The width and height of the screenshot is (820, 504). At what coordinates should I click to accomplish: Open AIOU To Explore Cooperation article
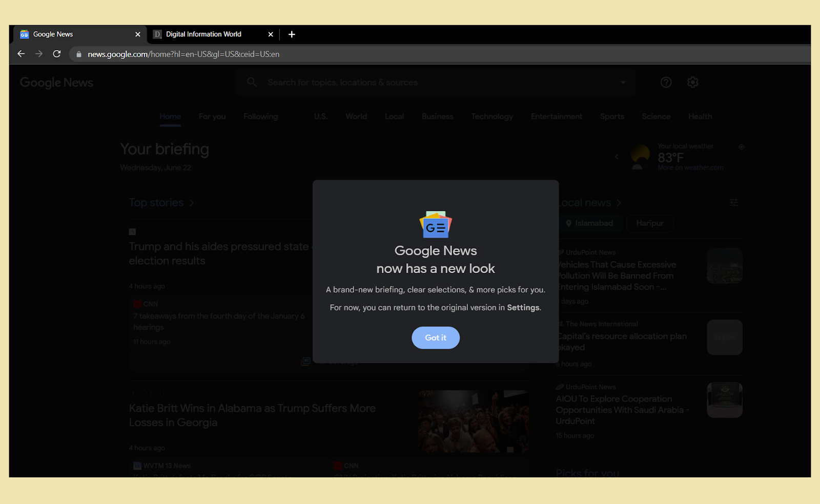tap(623, 410)
